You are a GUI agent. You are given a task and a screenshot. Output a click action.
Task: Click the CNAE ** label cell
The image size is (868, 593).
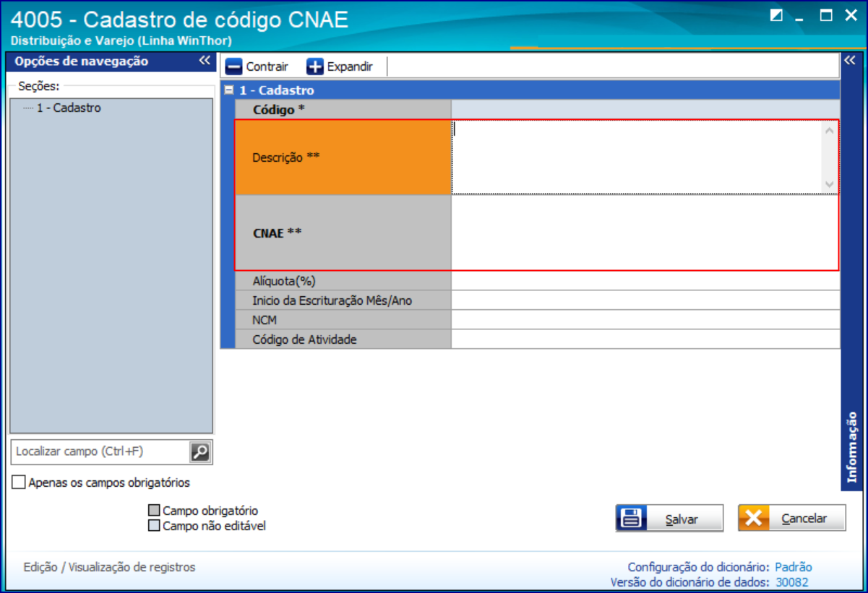click(343, 233)
